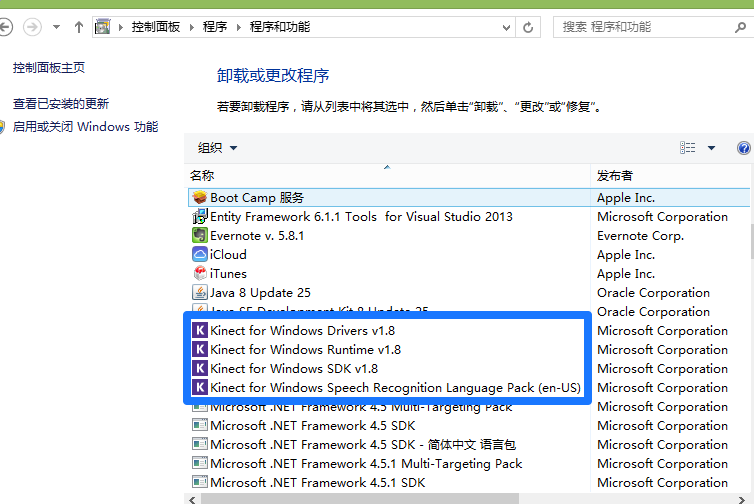Click 程序和功能 breadcrumb segment
This screenshot has height=504, width=754.
(279, 27)
